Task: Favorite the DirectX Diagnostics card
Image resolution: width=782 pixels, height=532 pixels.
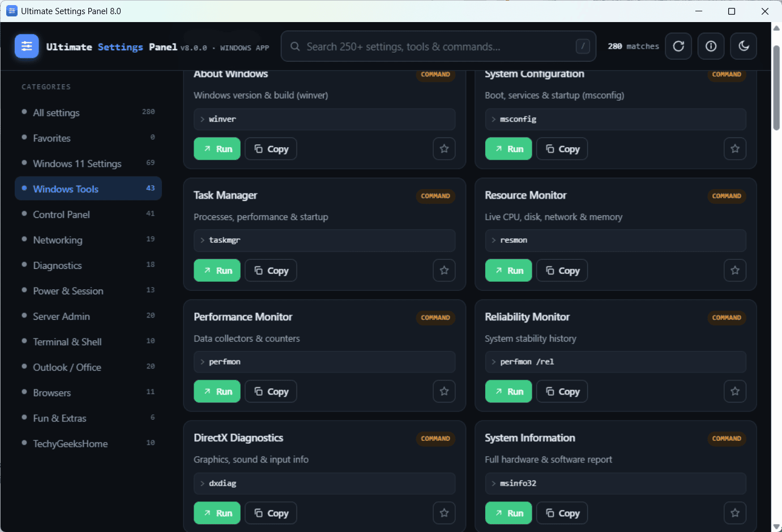Action: point(444,513)
